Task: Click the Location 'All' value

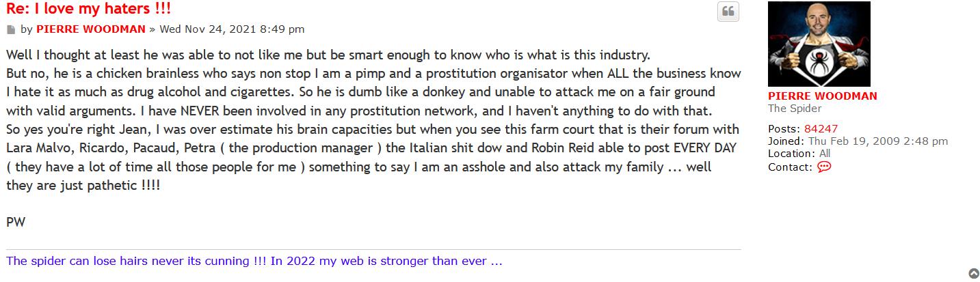Action: point(824,154)
